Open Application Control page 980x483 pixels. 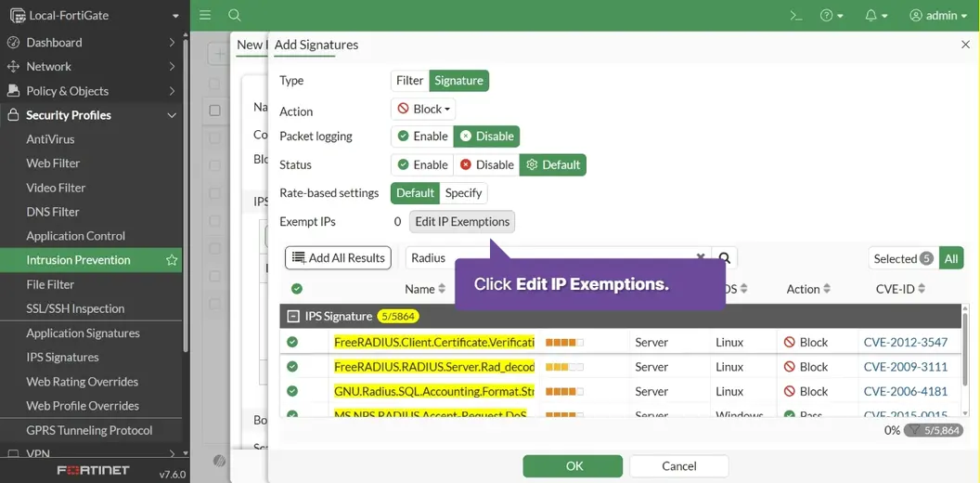[x=75, y=236]
